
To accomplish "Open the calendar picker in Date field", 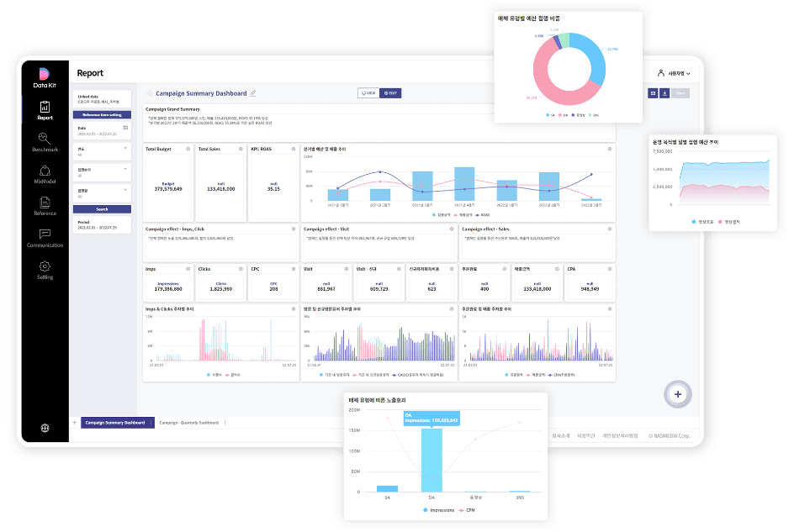I will coord(125,128).
